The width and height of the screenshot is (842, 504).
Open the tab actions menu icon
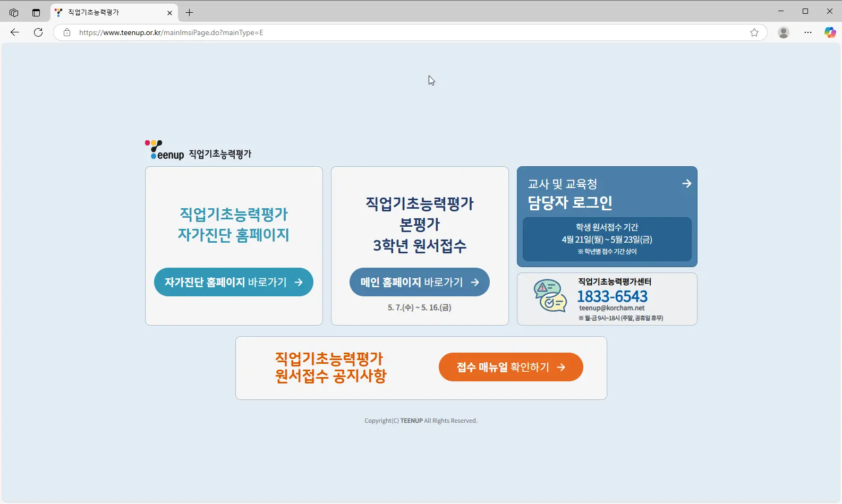(x=36, y=12)
